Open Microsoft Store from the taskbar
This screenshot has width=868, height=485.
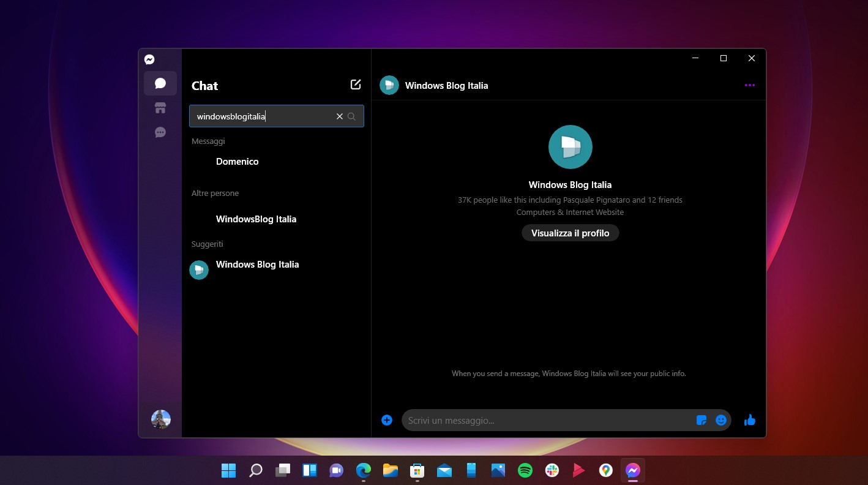417,470
